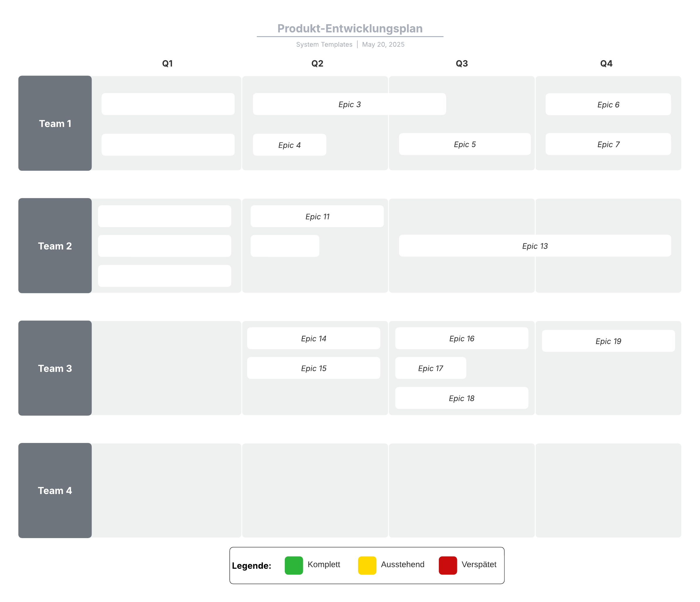The image size is (700, 602).
Task: Select the Team 4 row header
Action: pos(55,491)
